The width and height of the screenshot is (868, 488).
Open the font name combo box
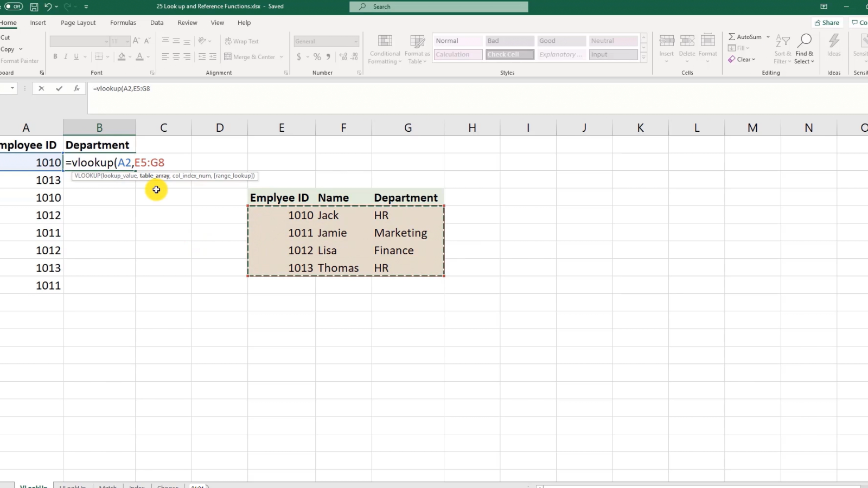pos(80,41)
